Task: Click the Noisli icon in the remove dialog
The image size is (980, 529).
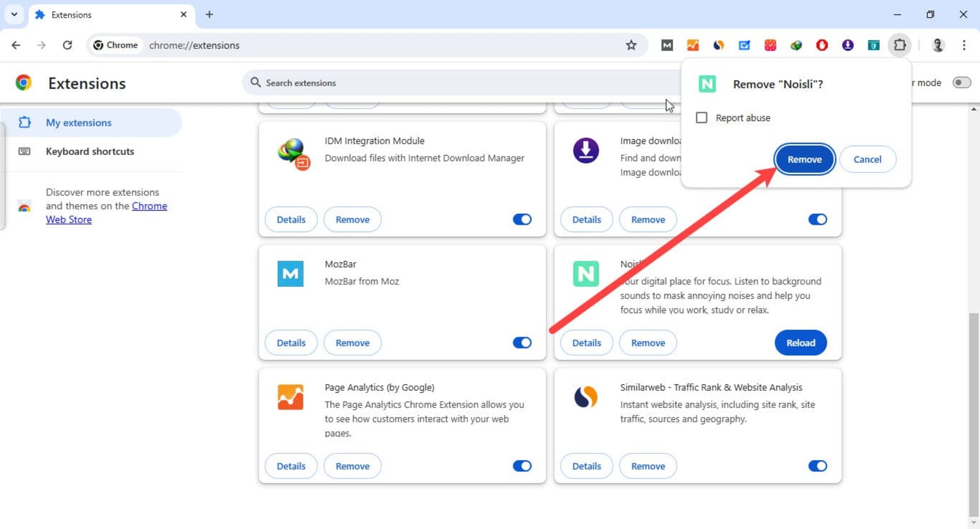Action: 707,84
